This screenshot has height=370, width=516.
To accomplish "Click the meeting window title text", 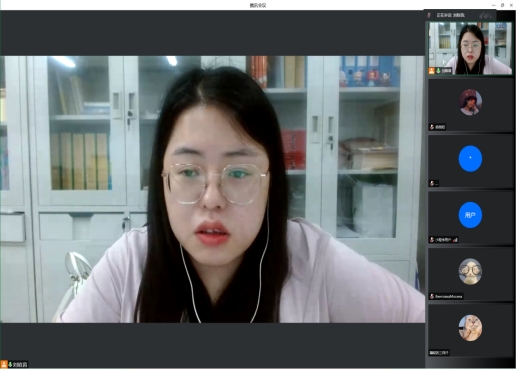I will pos(258,5).
